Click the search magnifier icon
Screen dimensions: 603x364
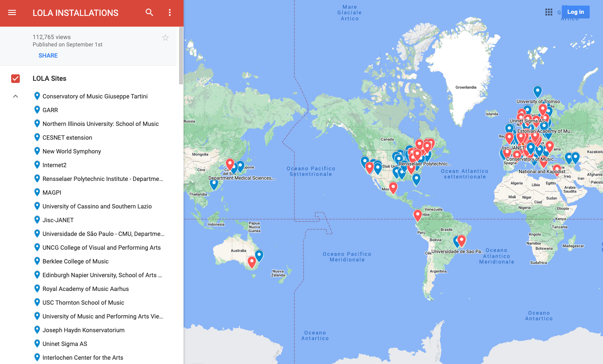click(149, 12)
